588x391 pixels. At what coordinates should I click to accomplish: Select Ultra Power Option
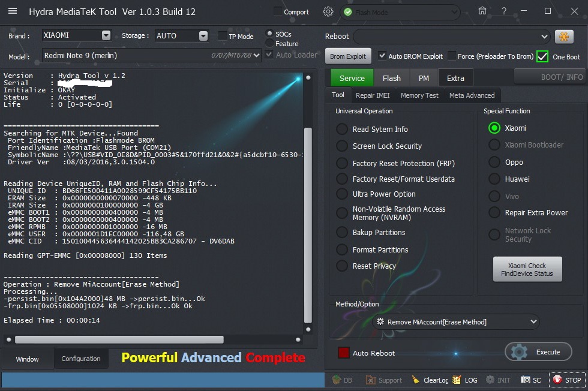tap(342, 194)
